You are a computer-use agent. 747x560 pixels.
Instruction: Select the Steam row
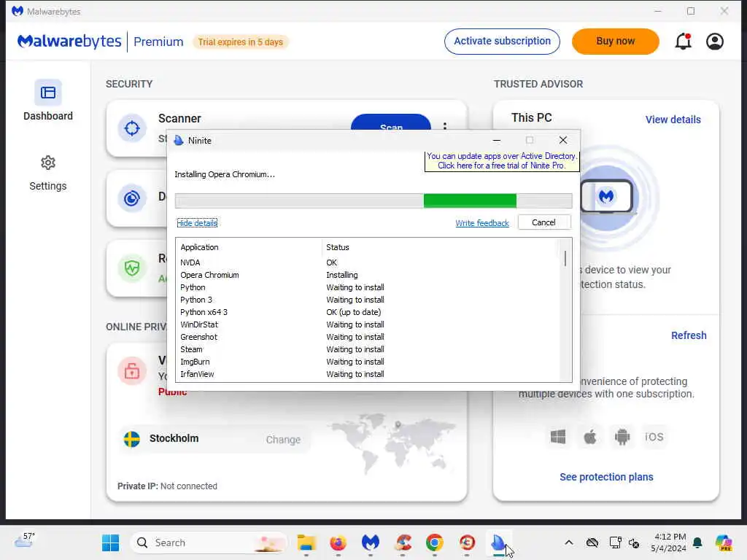point(367,349)
